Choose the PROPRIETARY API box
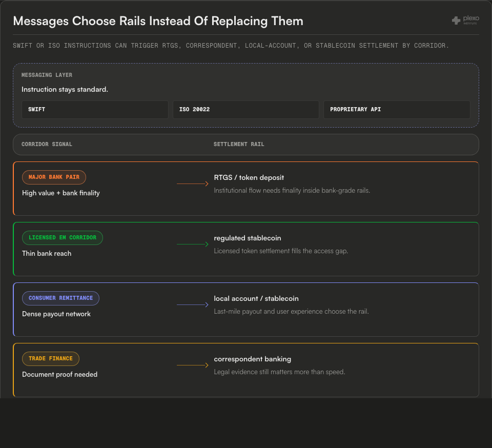Viewport: 492px width, 448px height. click(x=397, y=110)
